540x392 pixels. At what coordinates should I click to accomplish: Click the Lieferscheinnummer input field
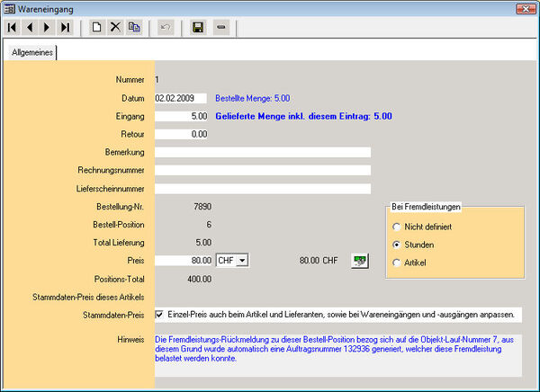[x=262, y=188]
